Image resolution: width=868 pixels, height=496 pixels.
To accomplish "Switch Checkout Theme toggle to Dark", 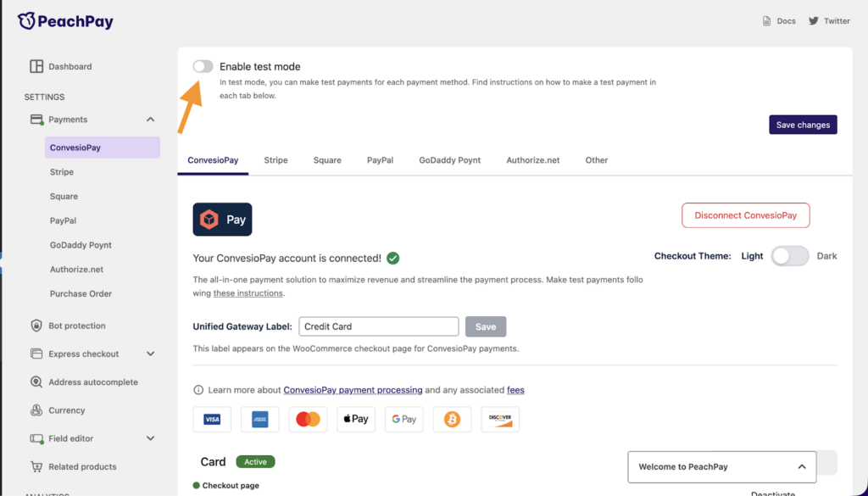I will coord(789,256).
